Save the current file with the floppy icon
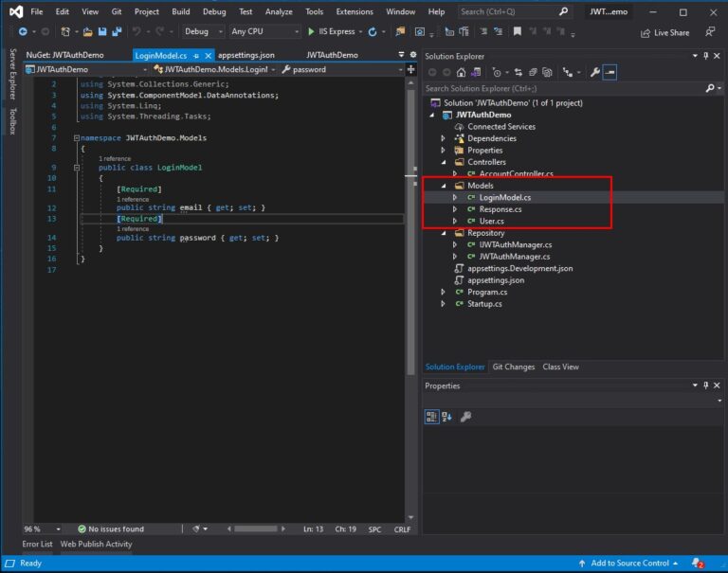Image resolution: width=728 pixels, height=573 pixels. click(102, 31)
